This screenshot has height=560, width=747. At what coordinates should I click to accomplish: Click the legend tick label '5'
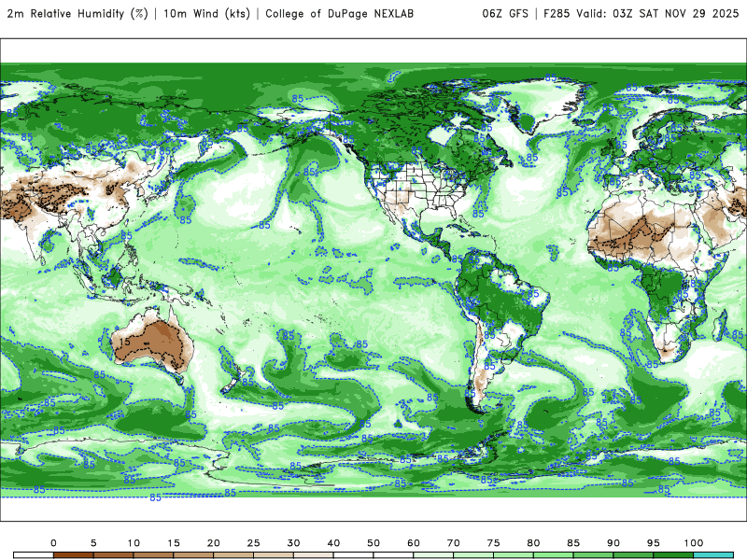[93, 543]
